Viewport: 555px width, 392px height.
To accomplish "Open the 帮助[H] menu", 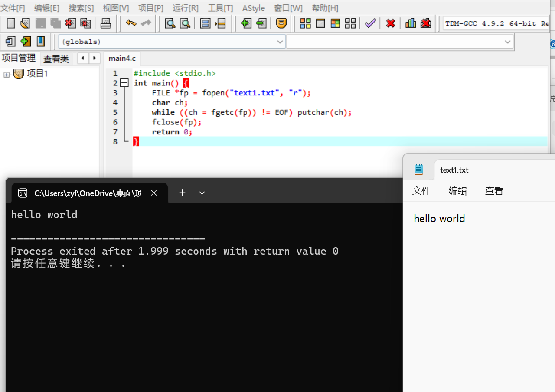I will pos(325,8).
